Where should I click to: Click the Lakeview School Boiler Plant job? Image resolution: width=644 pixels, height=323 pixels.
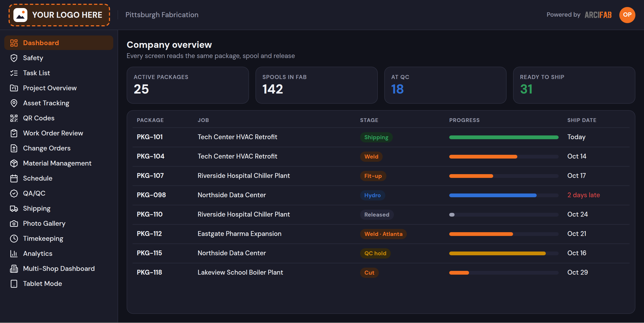tap(240, 272)
